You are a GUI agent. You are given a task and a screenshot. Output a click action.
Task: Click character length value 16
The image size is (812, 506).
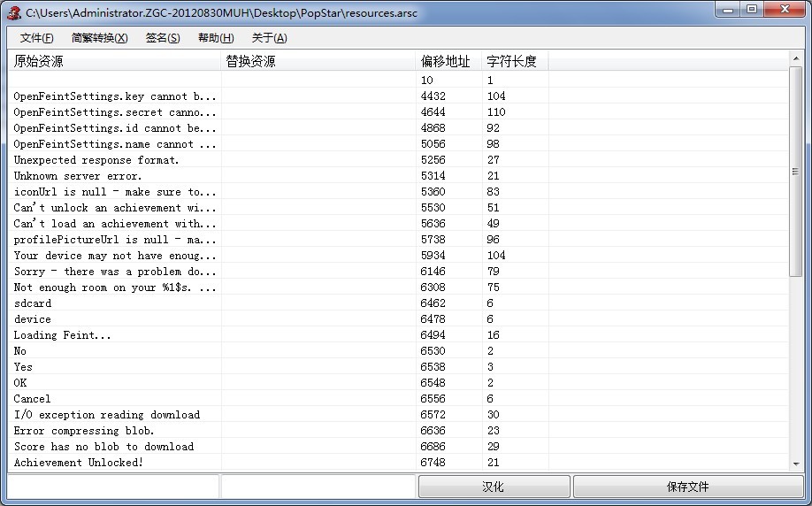493,335
